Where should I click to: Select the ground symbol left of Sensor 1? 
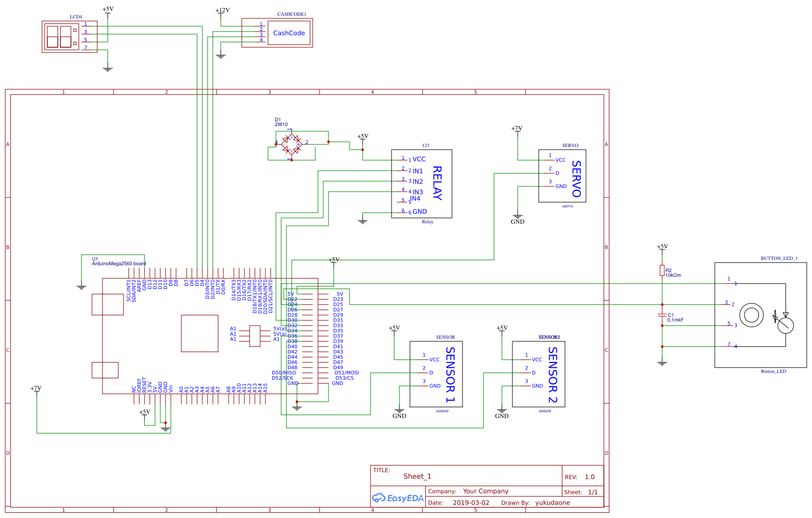click(399, 410)
